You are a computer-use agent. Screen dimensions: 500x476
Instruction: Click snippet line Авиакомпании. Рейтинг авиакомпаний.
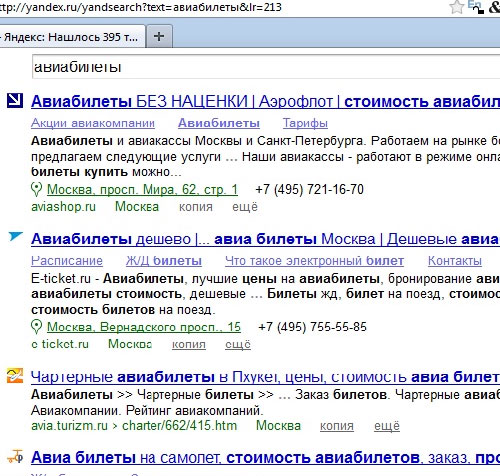tap(147, 410)
